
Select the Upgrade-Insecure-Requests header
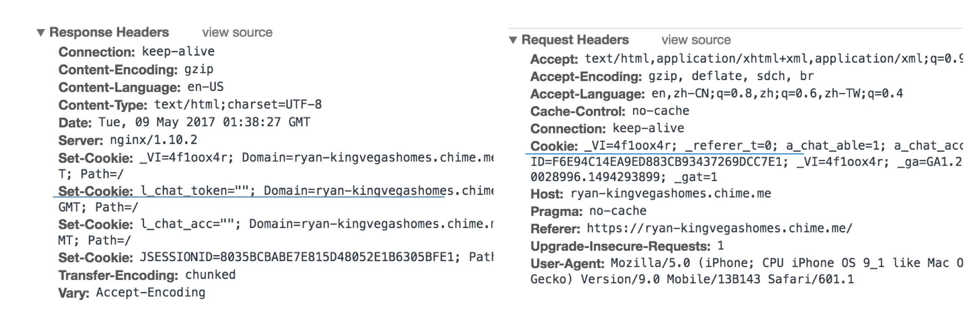pos(627,246)
